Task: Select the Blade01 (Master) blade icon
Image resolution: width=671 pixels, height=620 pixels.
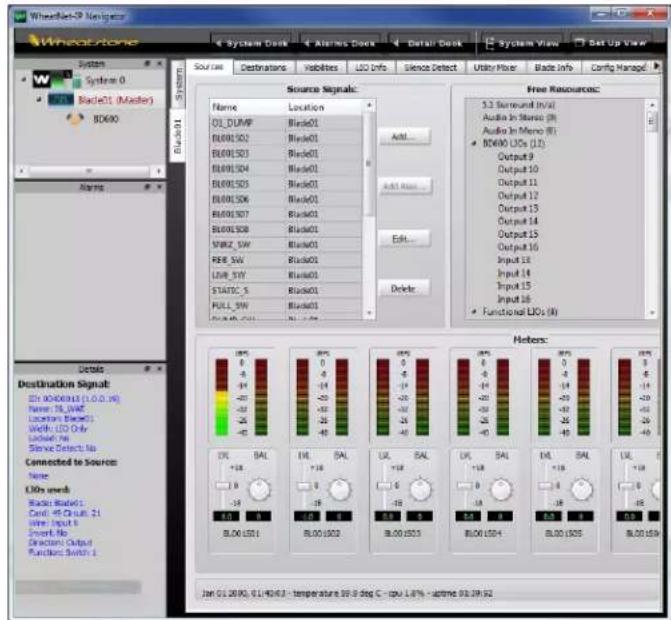Action: 61,100
